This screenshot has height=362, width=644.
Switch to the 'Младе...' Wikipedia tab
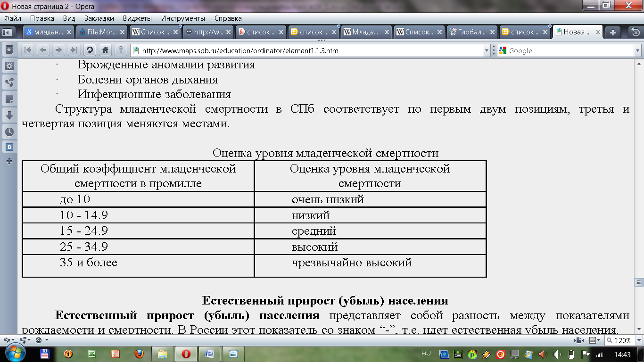pos(366,32)
